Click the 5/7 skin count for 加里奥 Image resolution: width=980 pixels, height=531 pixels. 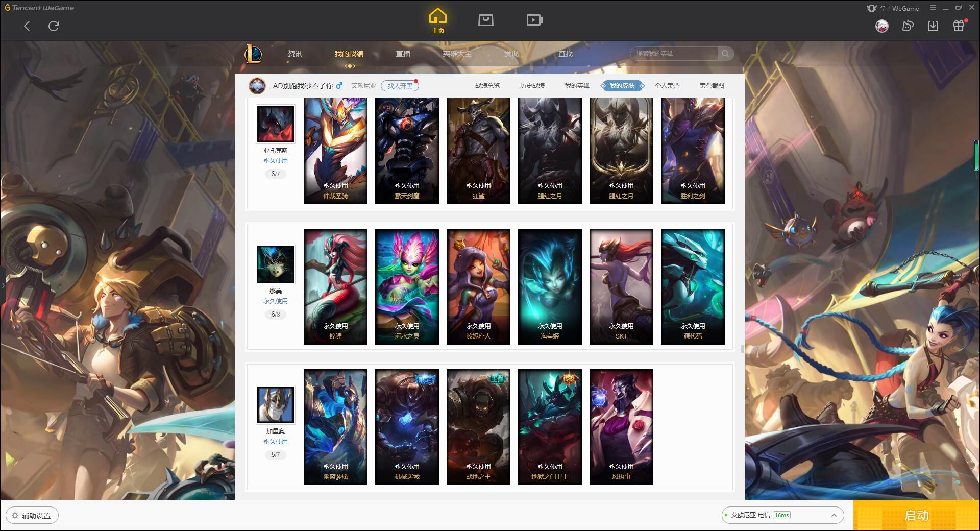[276, 455]
